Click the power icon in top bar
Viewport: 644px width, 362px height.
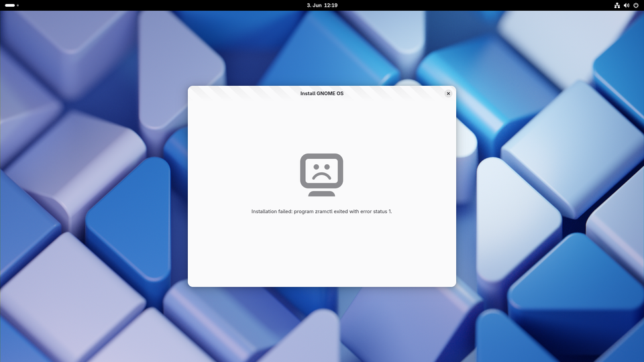pos(635,5)
